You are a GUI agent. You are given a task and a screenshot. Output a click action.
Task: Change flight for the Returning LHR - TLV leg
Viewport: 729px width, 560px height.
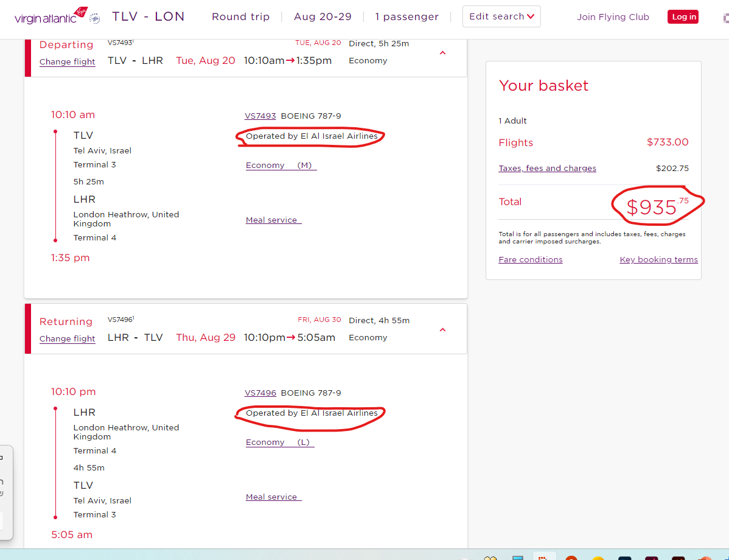pos(68,338)
